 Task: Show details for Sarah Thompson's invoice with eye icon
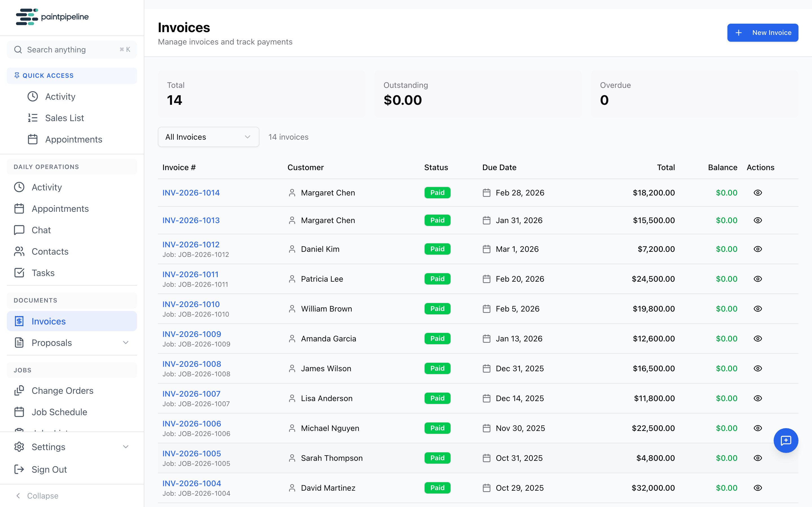(x=758, y=458)
